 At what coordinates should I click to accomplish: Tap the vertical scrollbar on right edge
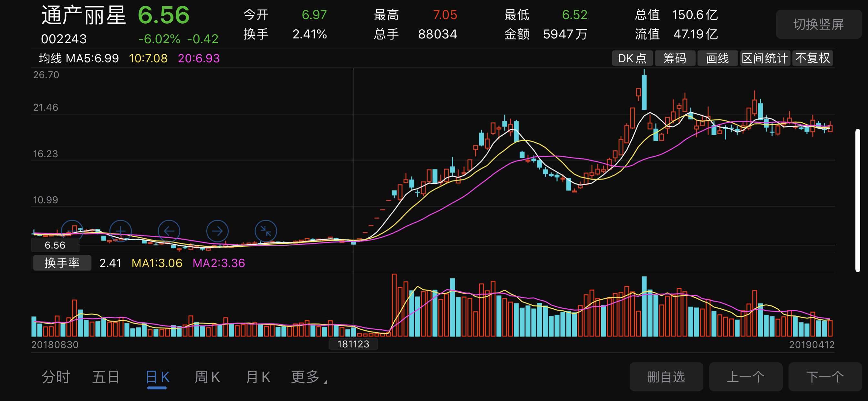858,200
